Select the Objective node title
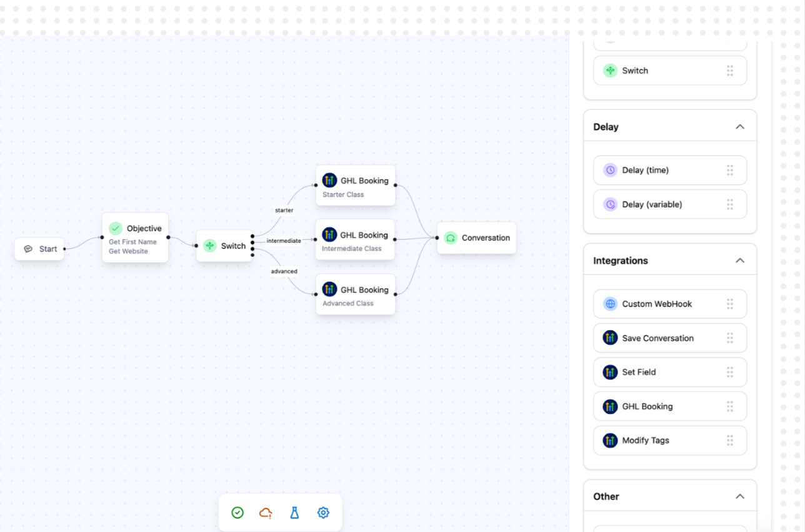The width and height of the screenshot is (805, 532). coord(144,229)
